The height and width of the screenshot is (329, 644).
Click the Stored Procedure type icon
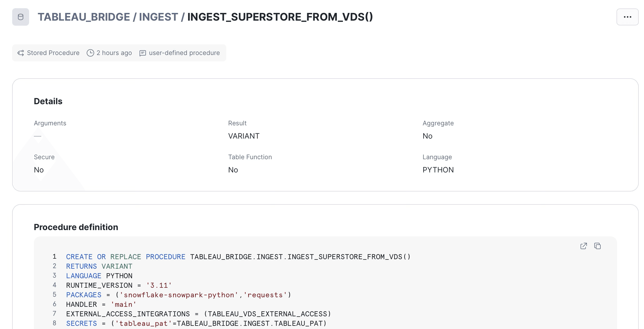pos(21,53)
